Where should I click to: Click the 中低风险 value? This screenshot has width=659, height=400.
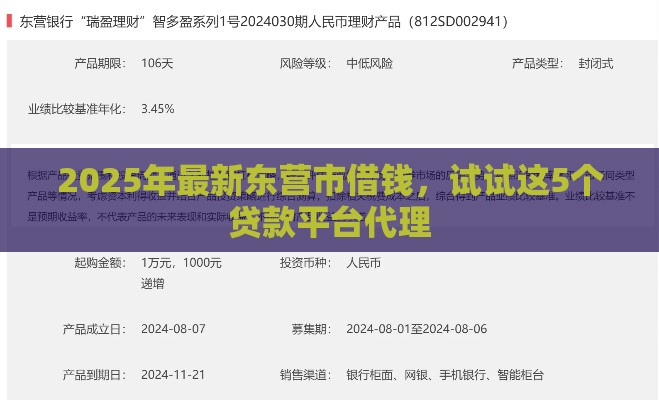coord(369,63)
